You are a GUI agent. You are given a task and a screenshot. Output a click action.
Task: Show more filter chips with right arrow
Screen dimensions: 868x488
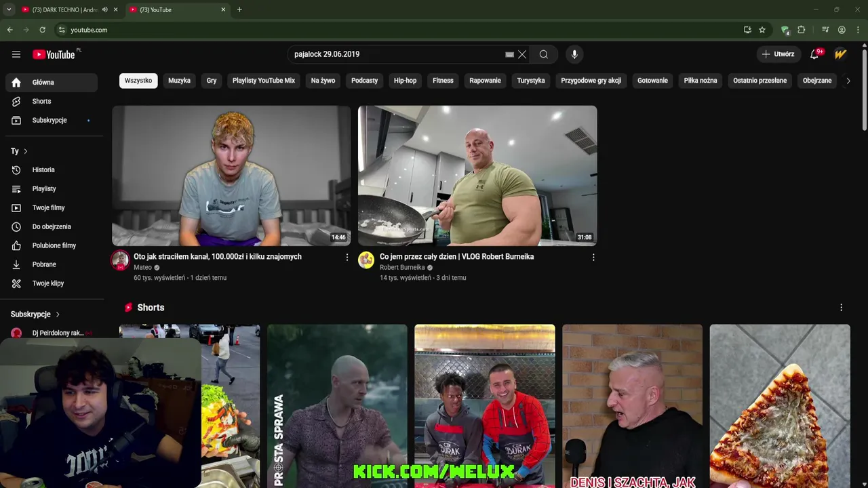pos(848,81)
